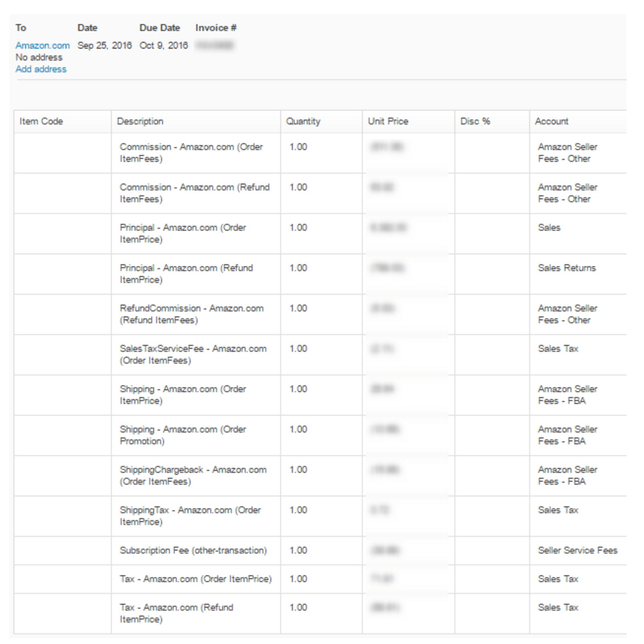The width and height of the screenshot is (644, 644).
Task: Click unit price in Subscription Fee row
Action: pos(386,551)
